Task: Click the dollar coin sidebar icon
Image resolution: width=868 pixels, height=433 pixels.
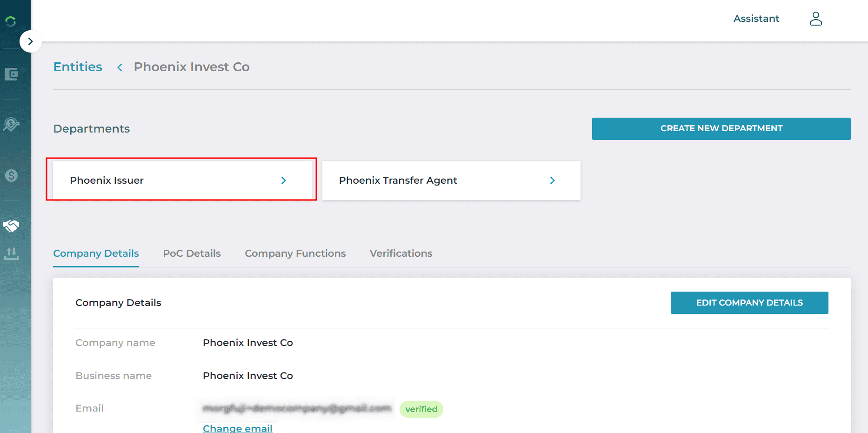Action: click(x=11, y=175)
